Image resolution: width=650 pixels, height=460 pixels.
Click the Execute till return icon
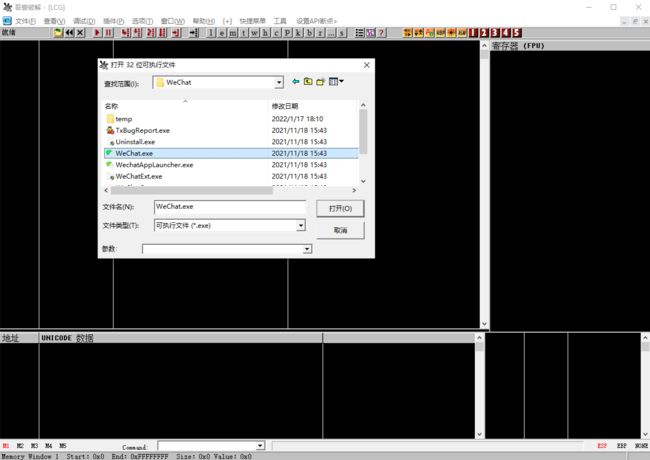177,33
